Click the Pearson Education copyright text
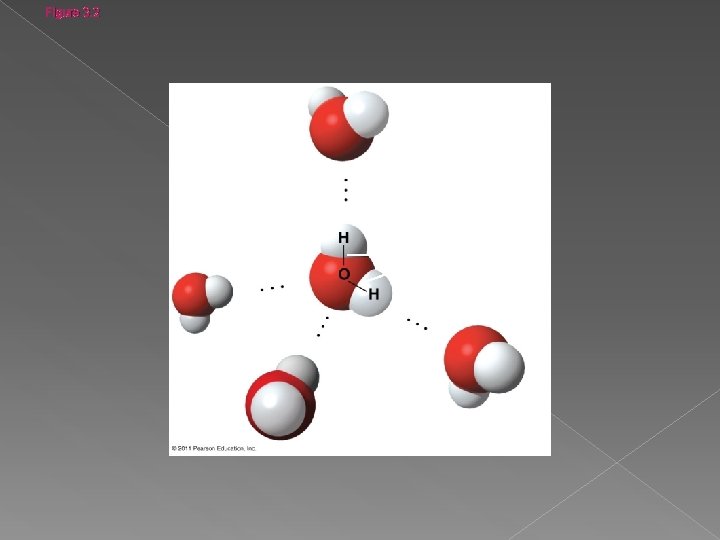This screenshot has height=540, width=720. click(214, 448)
